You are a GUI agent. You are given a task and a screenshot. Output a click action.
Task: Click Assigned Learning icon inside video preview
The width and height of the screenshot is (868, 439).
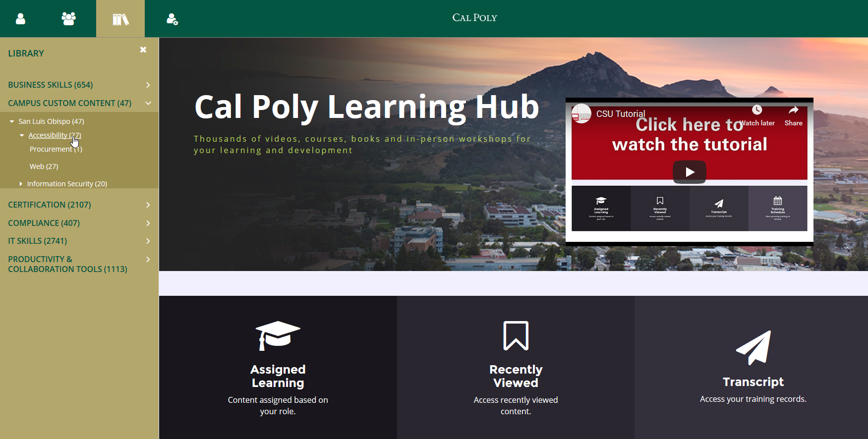pyautogui.click(x=601, y=201)
